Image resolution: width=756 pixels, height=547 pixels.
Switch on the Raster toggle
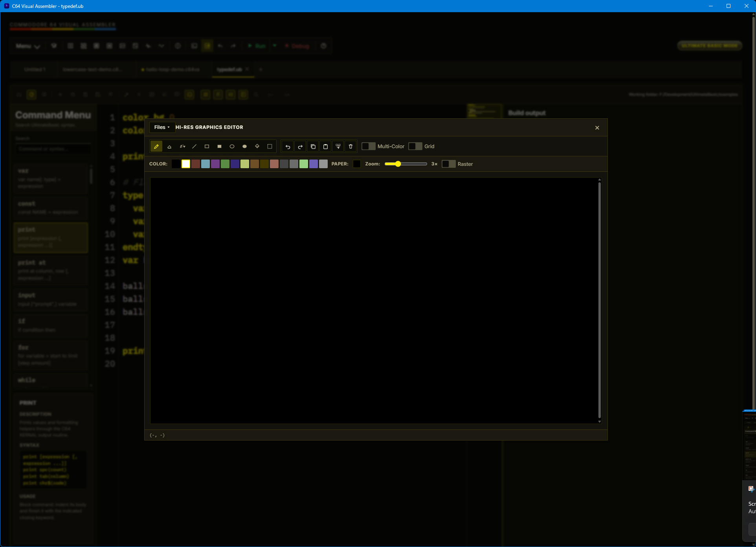pyautogui.click(x=449, y=164)
